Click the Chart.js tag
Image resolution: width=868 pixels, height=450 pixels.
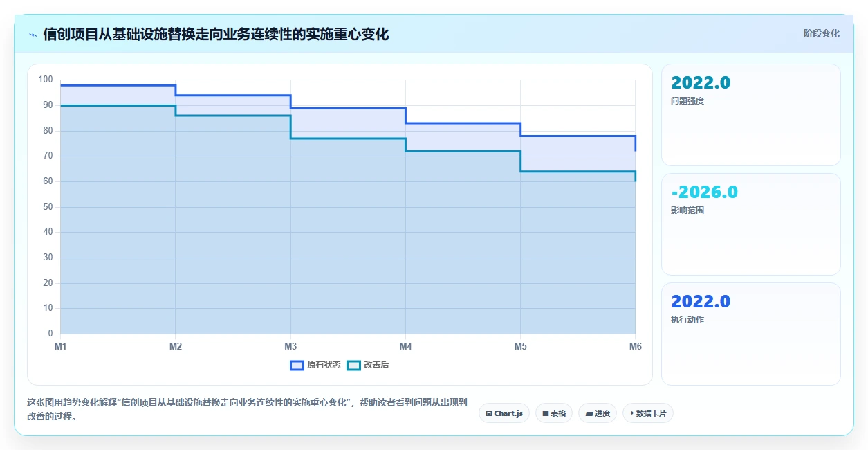504,413
